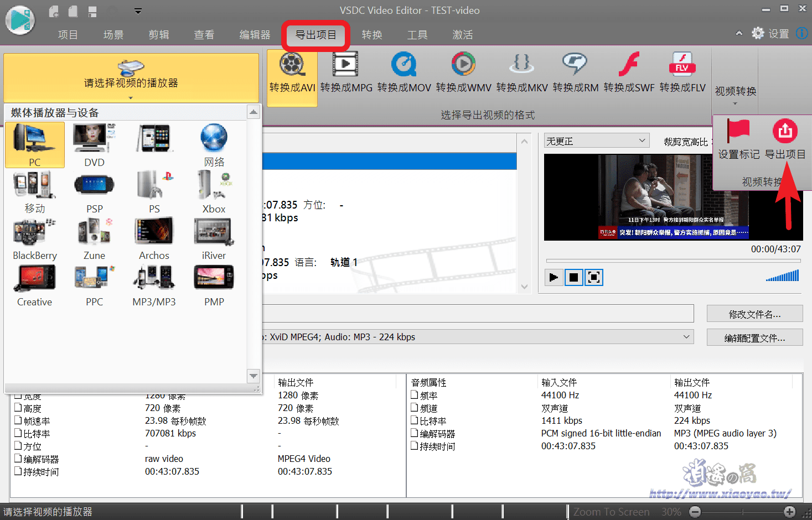Choose the DVD player device
Screen dimensions: 812x520
(95, 144)
